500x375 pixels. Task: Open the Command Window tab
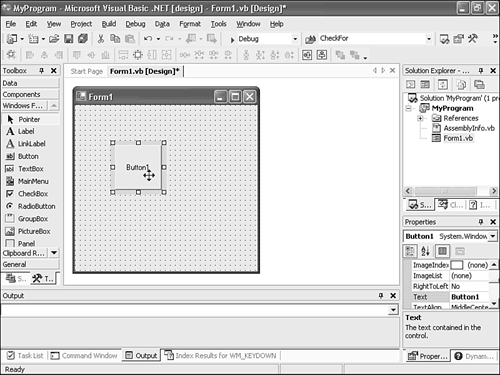[84, 356]
